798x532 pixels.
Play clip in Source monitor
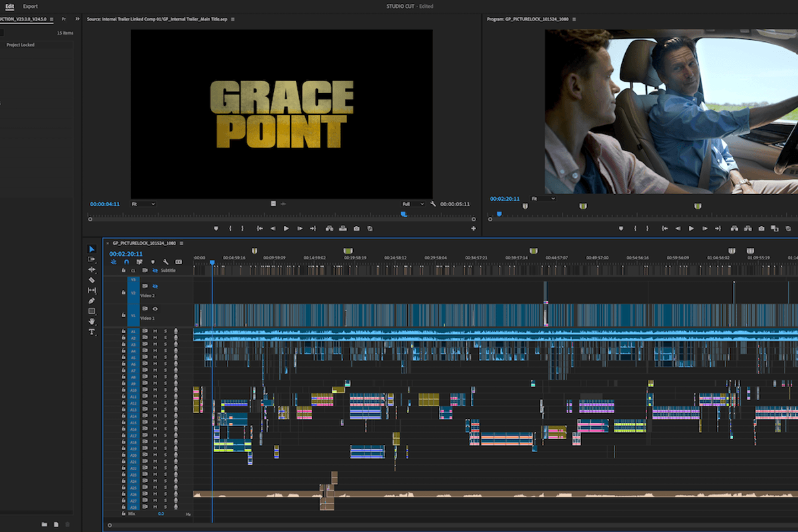click(286, 228)
